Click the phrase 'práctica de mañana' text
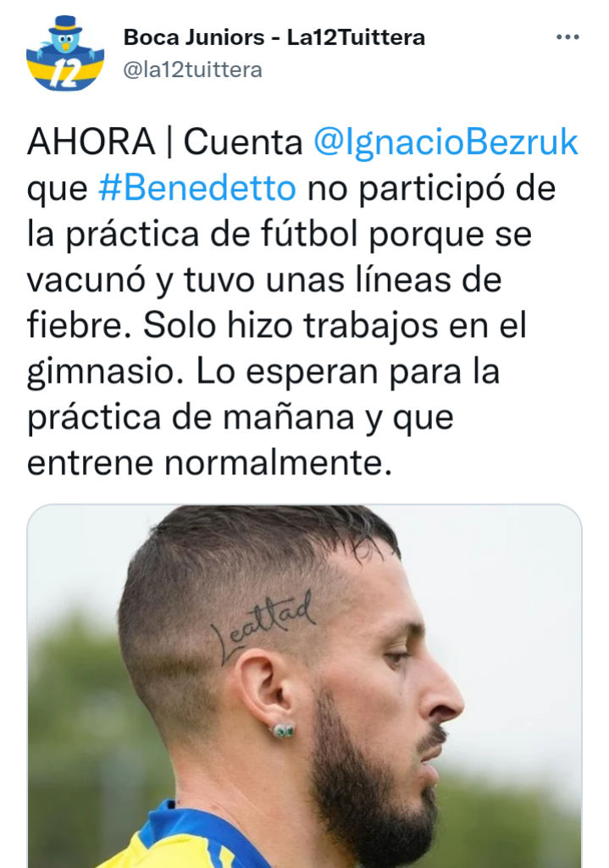Viewport: 609px width, 868px height. coord(190,417)
